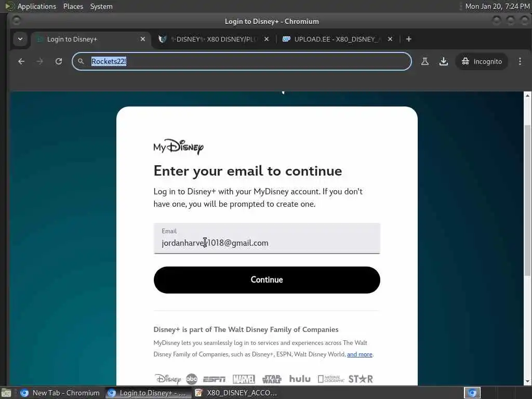Go back to the previous page
The height and width of the screenshot is (399, 532).
point(21,61)
